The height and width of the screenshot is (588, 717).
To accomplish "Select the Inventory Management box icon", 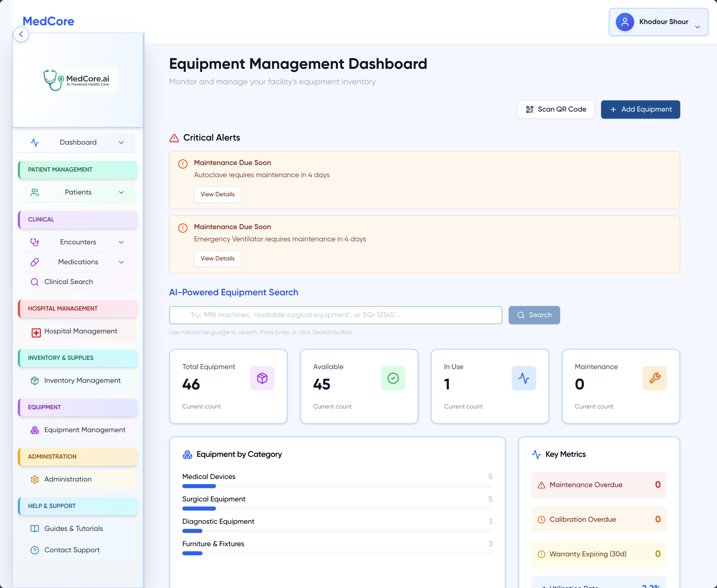I will (35, 380).
